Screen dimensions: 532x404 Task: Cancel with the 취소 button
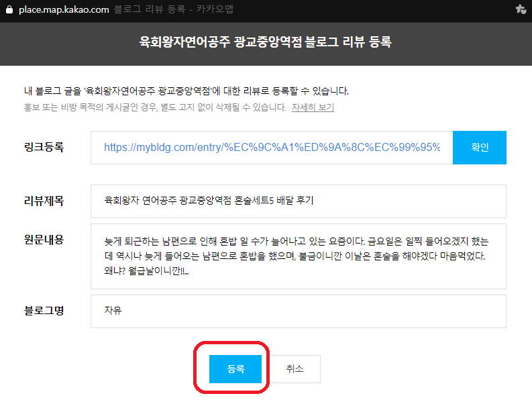[x=295, y=368]
